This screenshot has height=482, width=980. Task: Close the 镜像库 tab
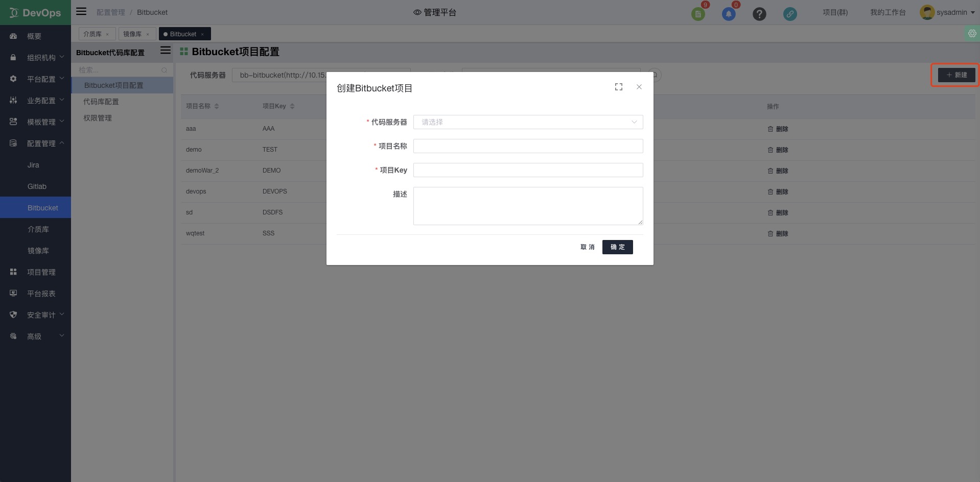click(148, 34)
